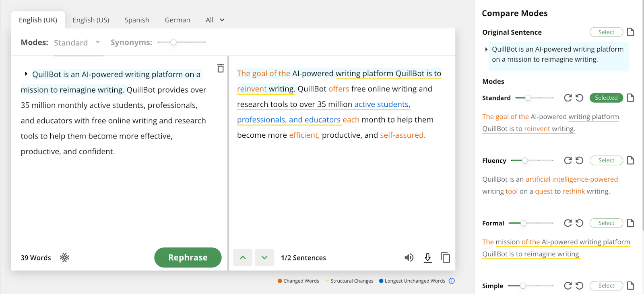Expand the All languages dropdown

[215, 20]
